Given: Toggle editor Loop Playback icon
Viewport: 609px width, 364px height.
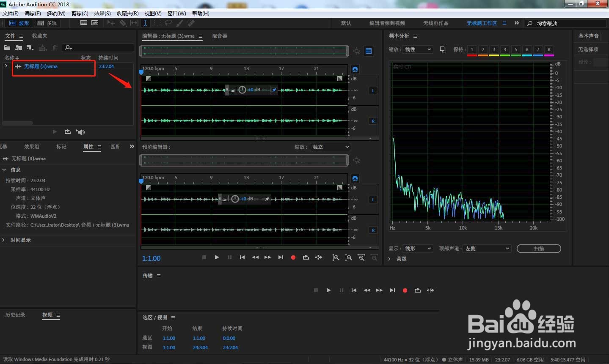Looking at the screenshot, I should click(x=306, y=257).
